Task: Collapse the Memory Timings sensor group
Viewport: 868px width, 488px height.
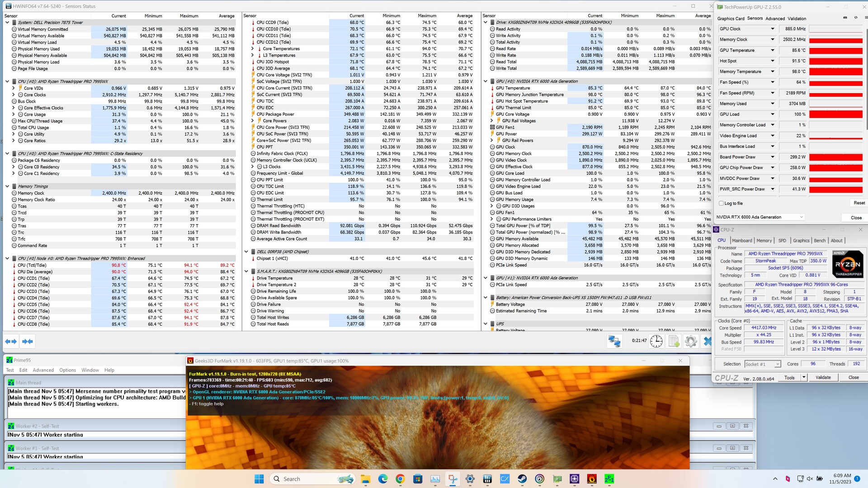Action: tap(7, 186)
